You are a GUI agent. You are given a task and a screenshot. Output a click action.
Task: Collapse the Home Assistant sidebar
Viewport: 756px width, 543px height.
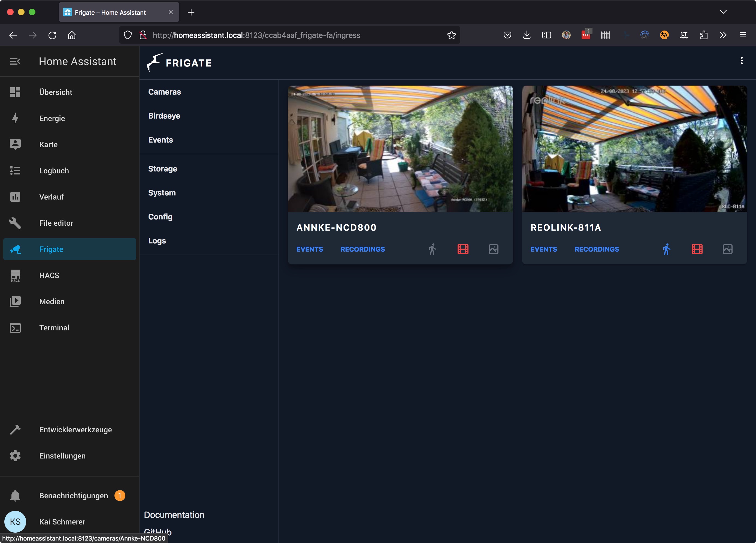(15, 61)
